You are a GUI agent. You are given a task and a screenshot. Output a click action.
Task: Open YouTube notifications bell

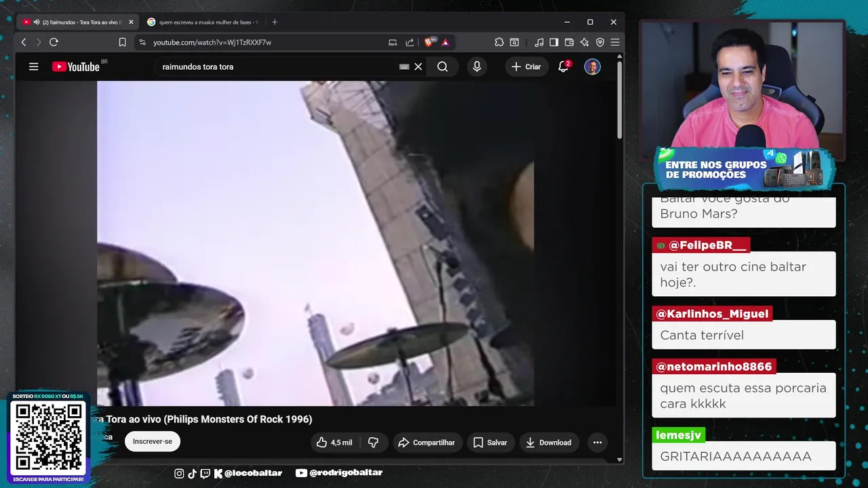[x=564, y=66]
